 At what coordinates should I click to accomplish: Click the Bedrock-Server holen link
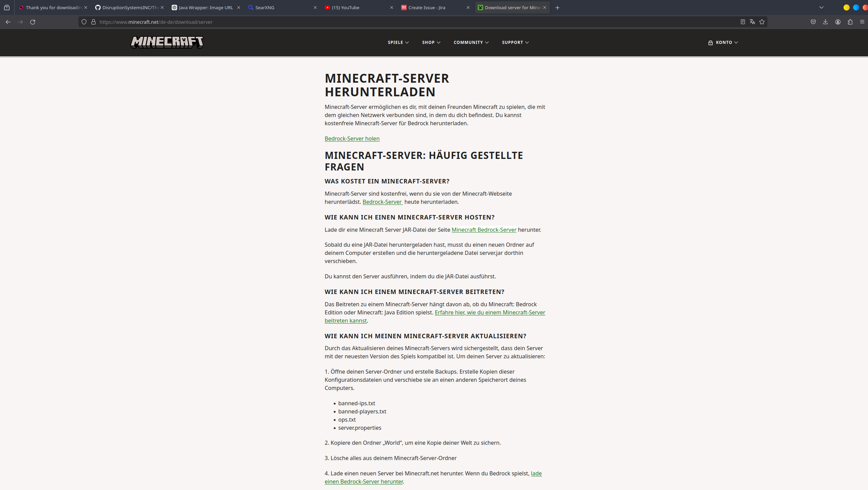coord(352,138)
